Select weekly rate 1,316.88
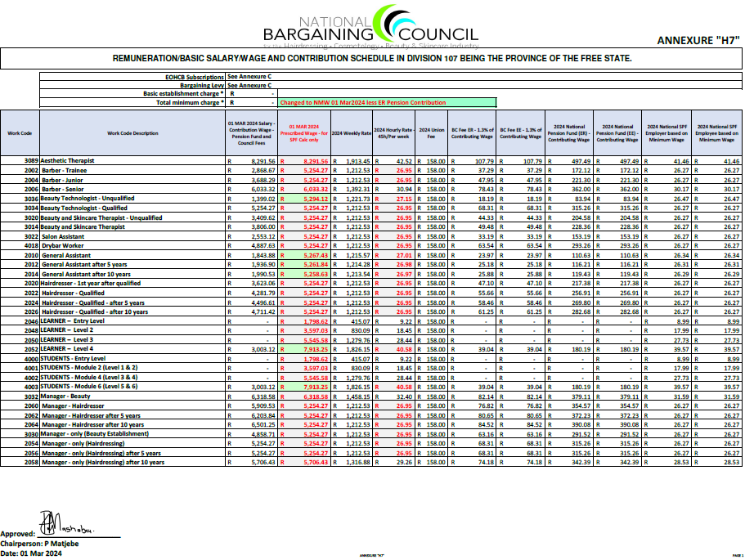Screen dimensions: 745x560 point(357,462)
